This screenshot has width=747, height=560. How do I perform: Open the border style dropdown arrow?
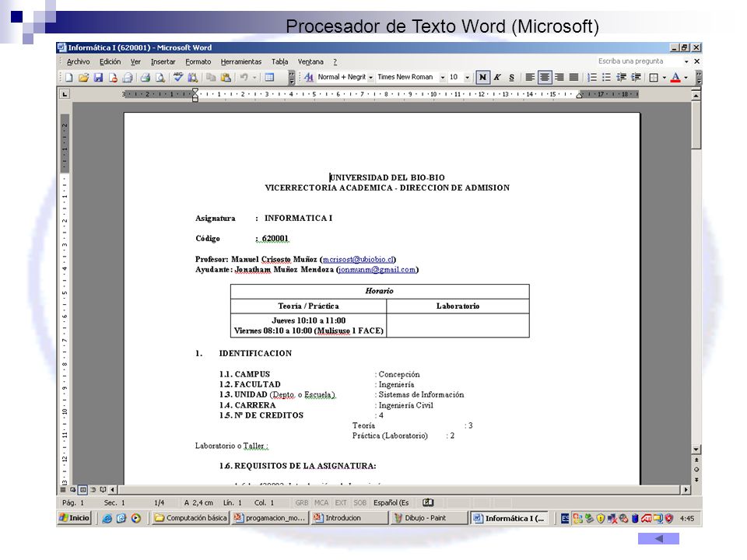[x=664, y=77]
